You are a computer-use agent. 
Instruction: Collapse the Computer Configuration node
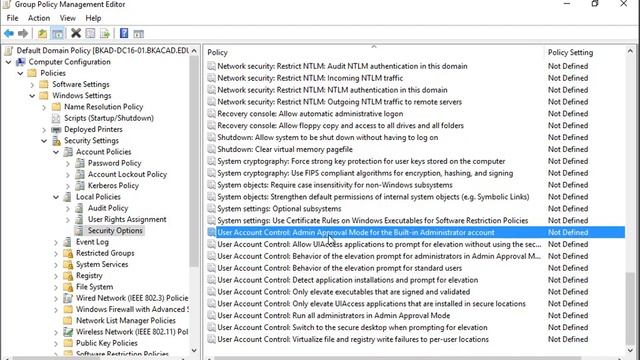[x=8, y=62]
